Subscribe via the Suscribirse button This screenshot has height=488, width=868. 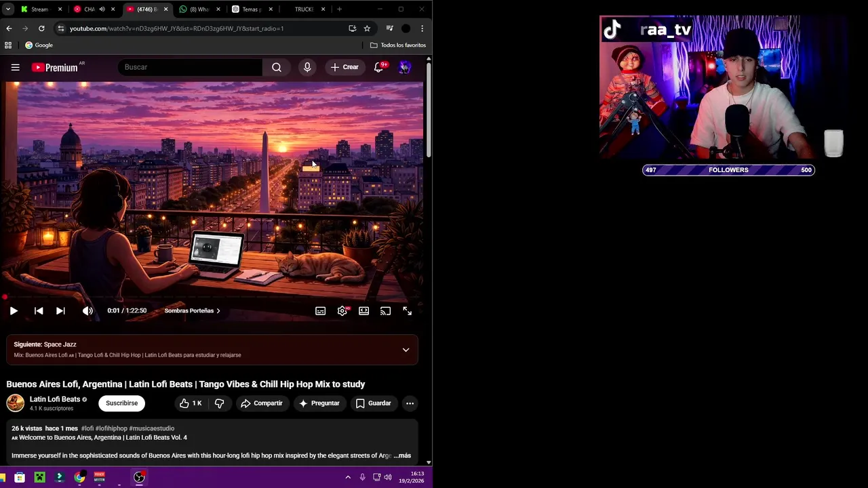[x=121, y=403]
